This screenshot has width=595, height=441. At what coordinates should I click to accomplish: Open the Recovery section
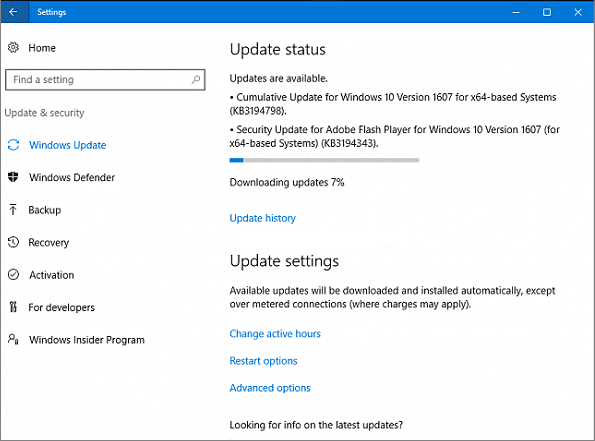(49, 243)
